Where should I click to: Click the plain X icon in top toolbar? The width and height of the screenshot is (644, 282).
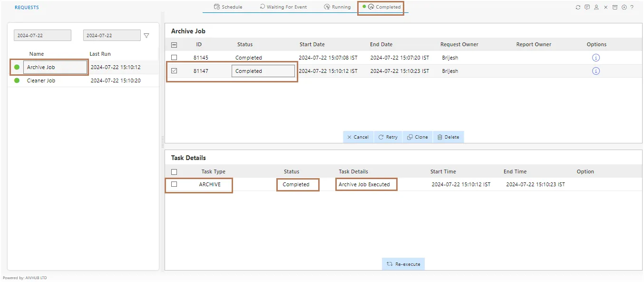click(x=605, y=7)
